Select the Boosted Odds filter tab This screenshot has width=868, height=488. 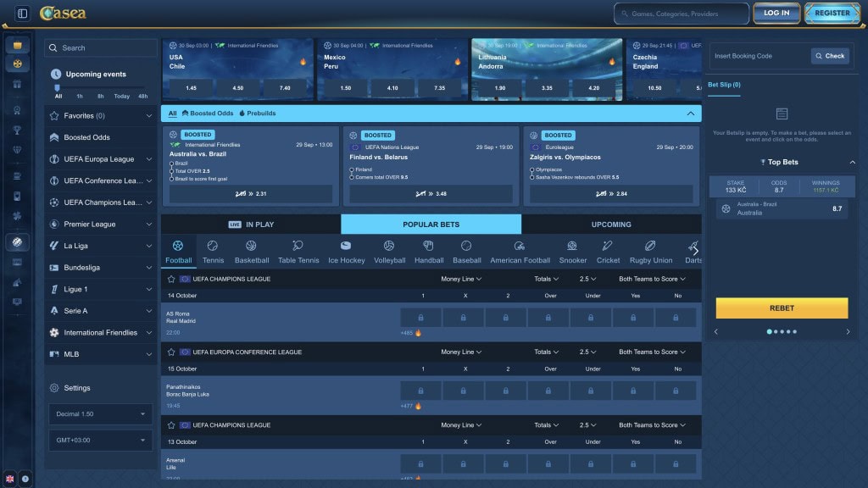[x=208, y=114]
